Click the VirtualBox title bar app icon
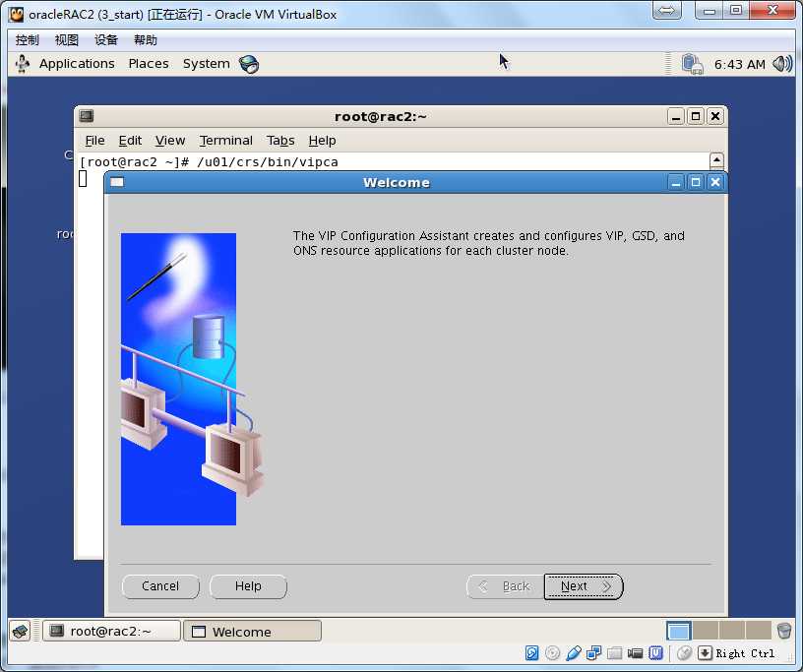 17,14
